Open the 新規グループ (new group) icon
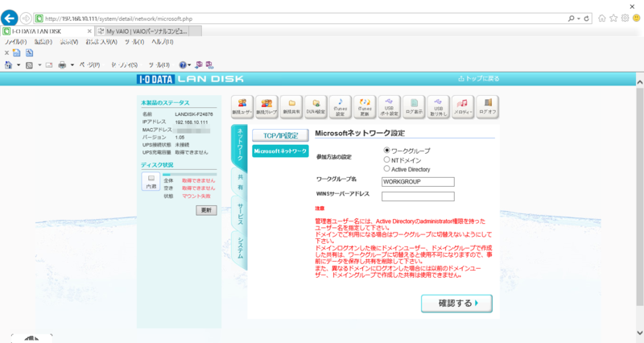This screenshot has width=644, height=343. click(266, 107)
